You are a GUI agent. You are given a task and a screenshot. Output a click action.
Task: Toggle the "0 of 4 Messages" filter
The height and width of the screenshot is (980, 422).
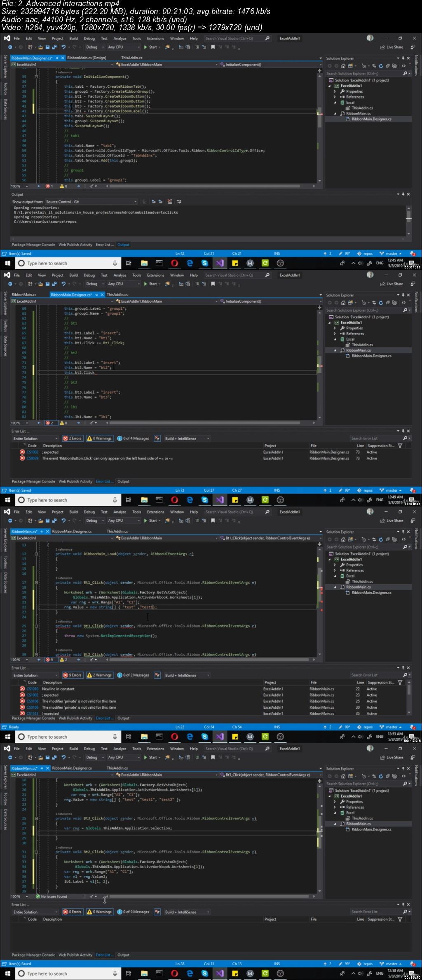(133, 439)
